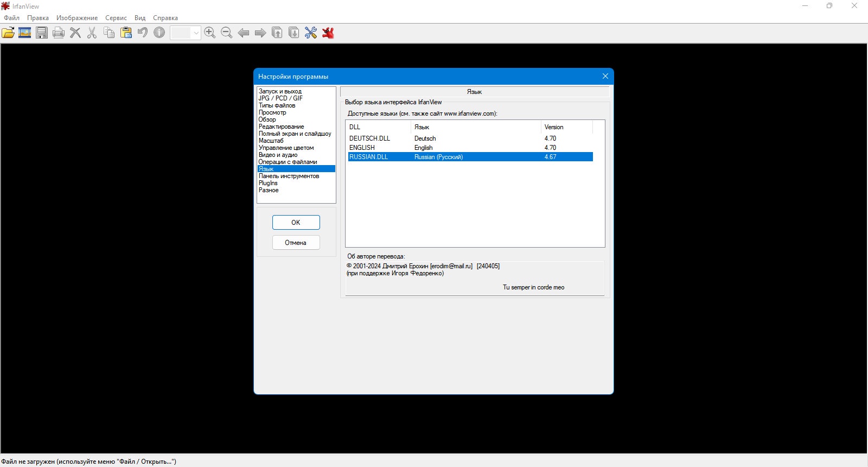Viewport: 868px width, 467px height.
Task: Open the zoom level combo box
Action: point(186,33)
